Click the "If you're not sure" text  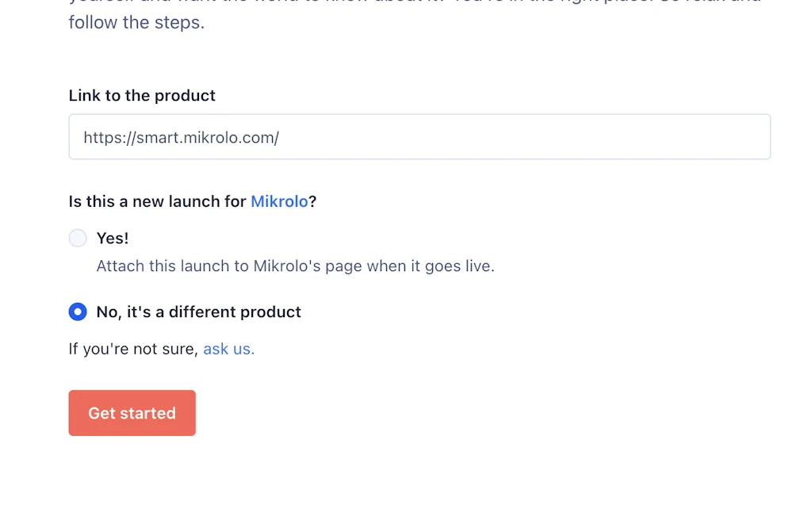pyautogui.click(x=132, y=349)
